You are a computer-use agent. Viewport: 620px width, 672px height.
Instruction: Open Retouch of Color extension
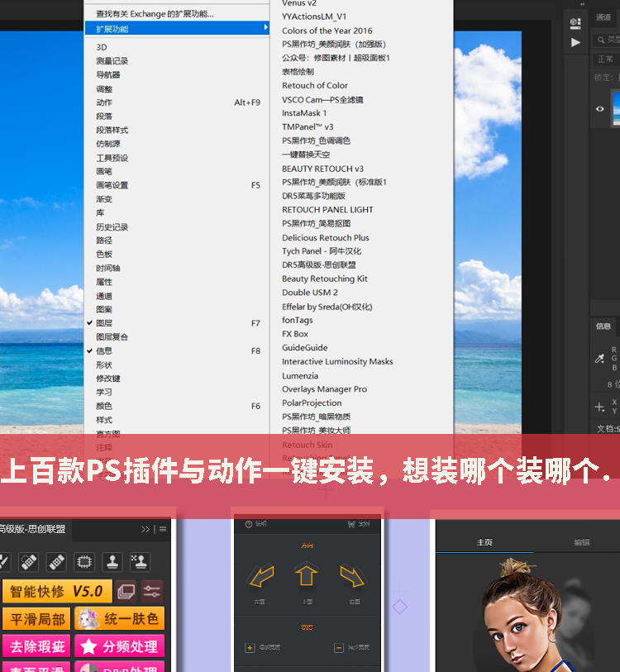pyautogui.click(x=315, y=85)
